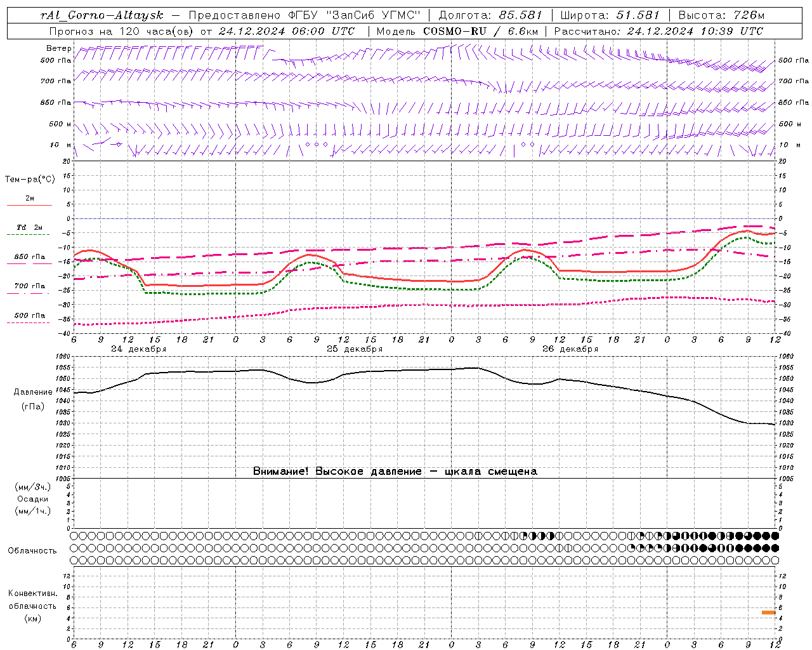Click the forecast header Прогноз на 120 часа(ов)
The image size is (812, 650).
tap(122, 30)
